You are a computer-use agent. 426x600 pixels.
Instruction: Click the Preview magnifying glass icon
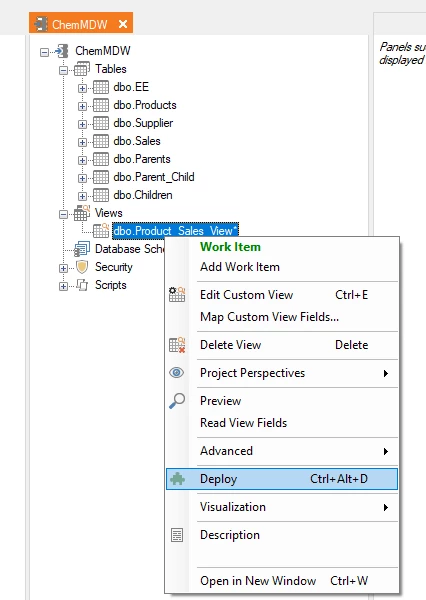click(x=177, y=401)
